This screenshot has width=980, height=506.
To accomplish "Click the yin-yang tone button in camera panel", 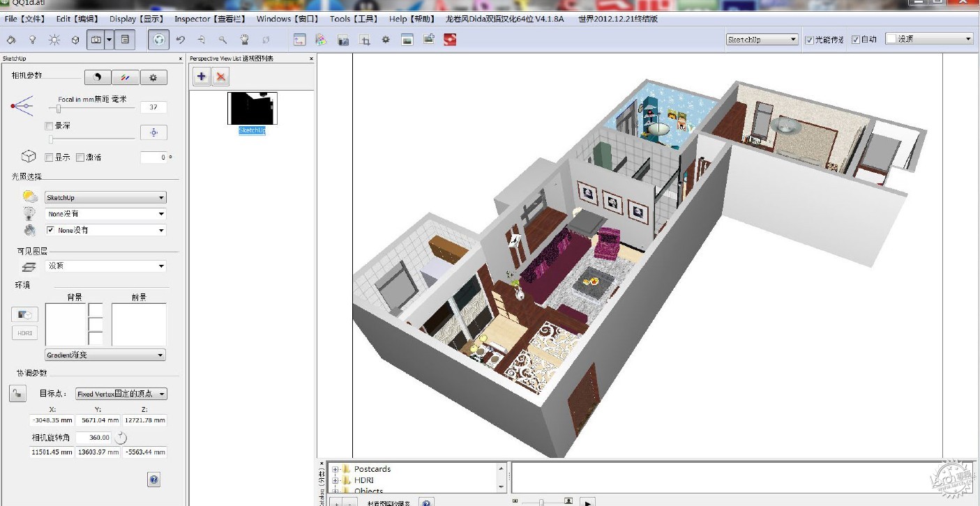I will [x=98, y=77].
